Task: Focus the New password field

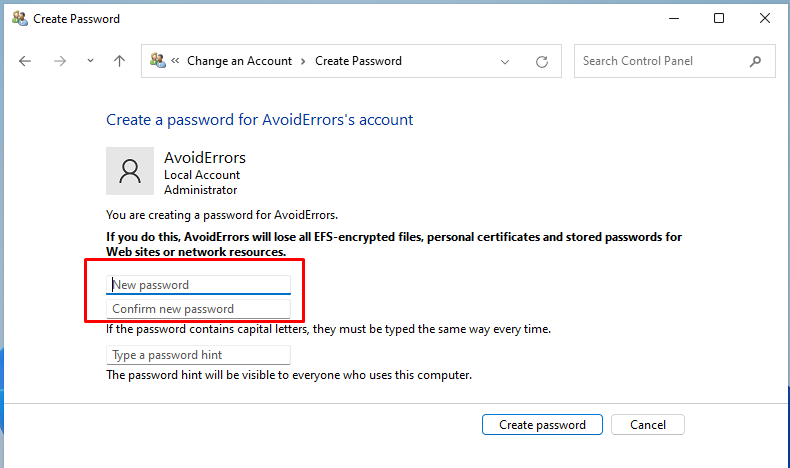Action: click(x=198, y=285)
